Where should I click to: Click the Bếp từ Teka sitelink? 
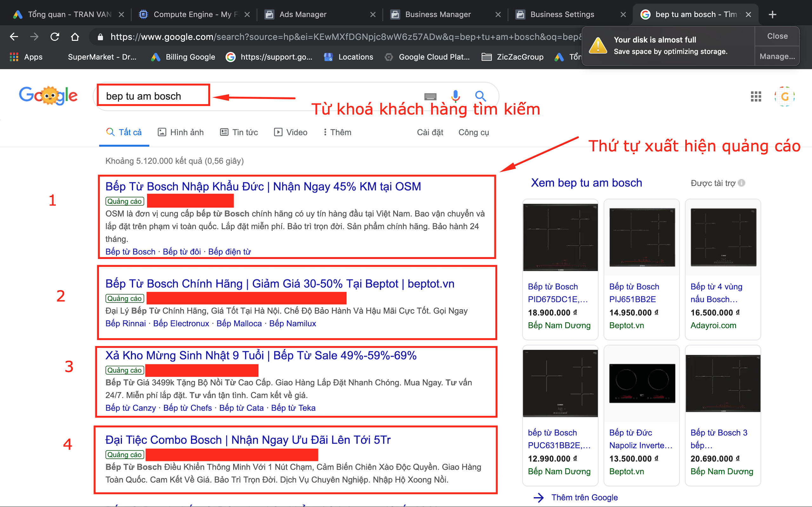point(293,408)
